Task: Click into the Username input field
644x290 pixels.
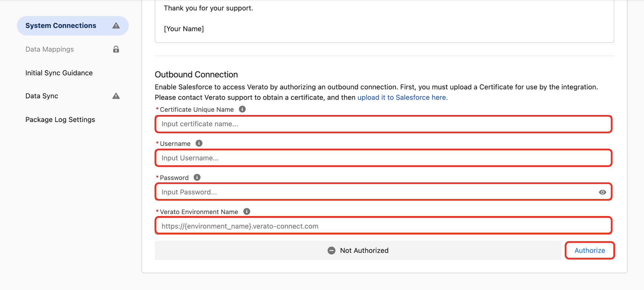Action: coord(383,158)
